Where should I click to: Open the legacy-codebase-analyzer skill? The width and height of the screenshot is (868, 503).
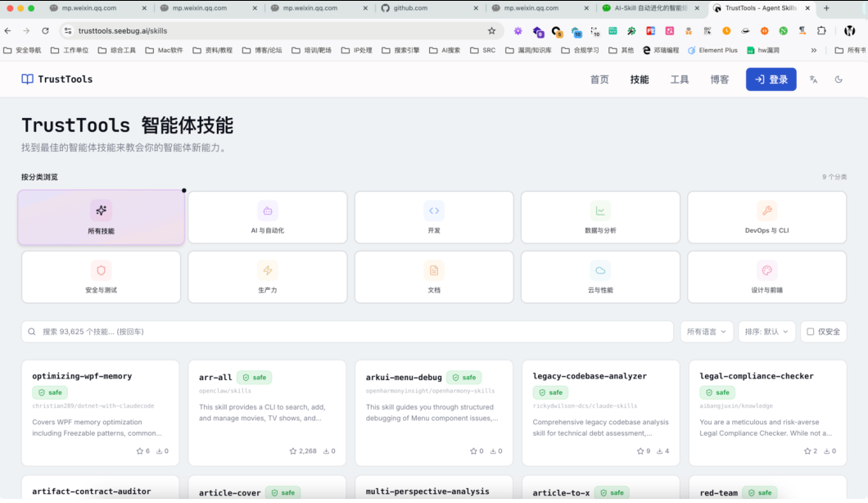pos(600,413)
